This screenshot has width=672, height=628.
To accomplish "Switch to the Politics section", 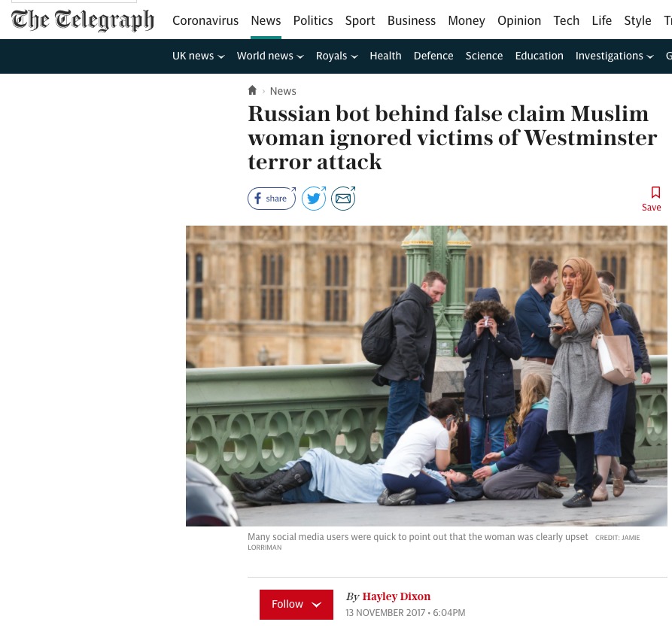I will click(x=313, y=20).
